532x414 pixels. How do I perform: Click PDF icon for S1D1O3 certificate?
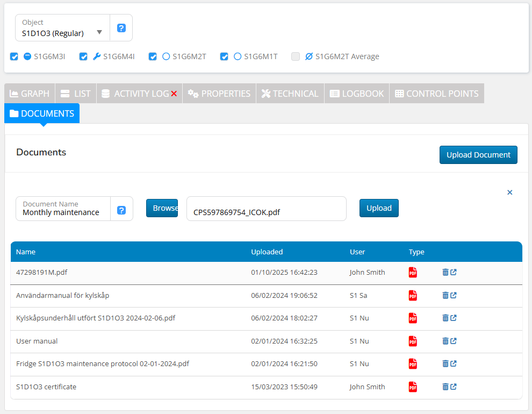pyautogui.click(x=413, y=387)
